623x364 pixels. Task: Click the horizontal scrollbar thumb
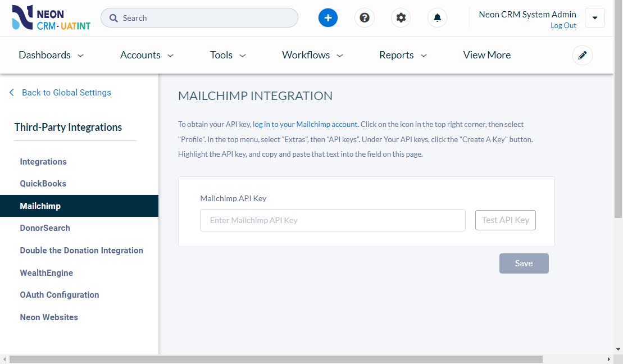[276, 360]
